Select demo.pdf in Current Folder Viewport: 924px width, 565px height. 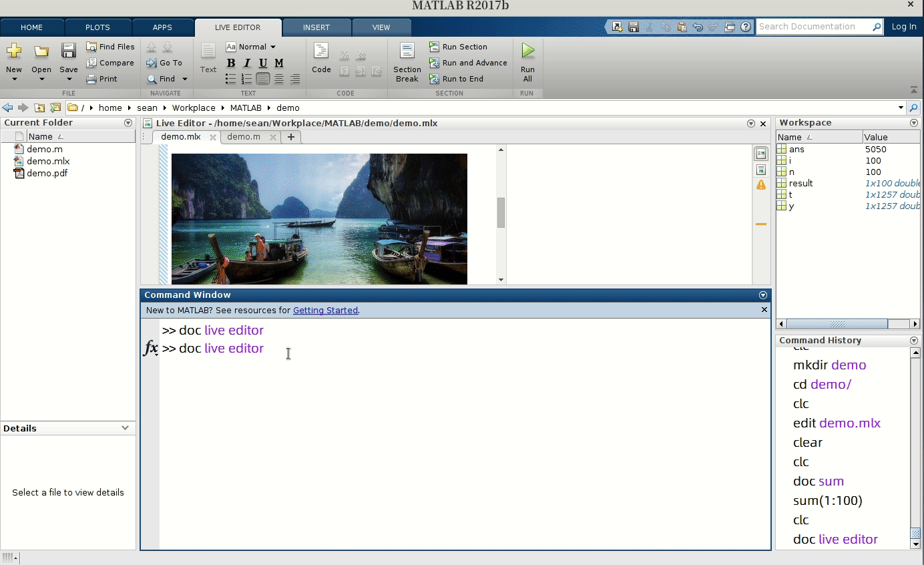point(47,173)
